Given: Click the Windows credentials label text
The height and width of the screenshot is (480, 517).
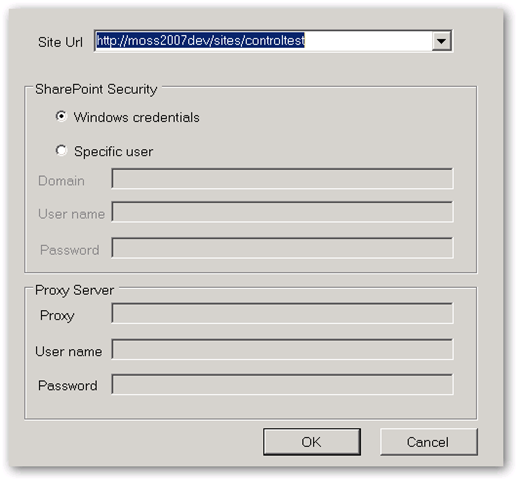Looking at the screenshot, I should click(137, 117).
